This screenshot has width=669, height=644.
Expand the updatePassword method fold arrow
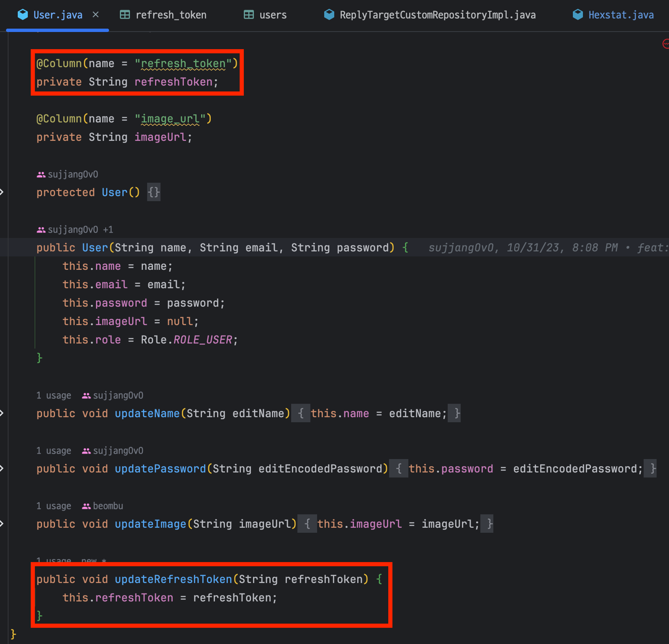[2, 469]
